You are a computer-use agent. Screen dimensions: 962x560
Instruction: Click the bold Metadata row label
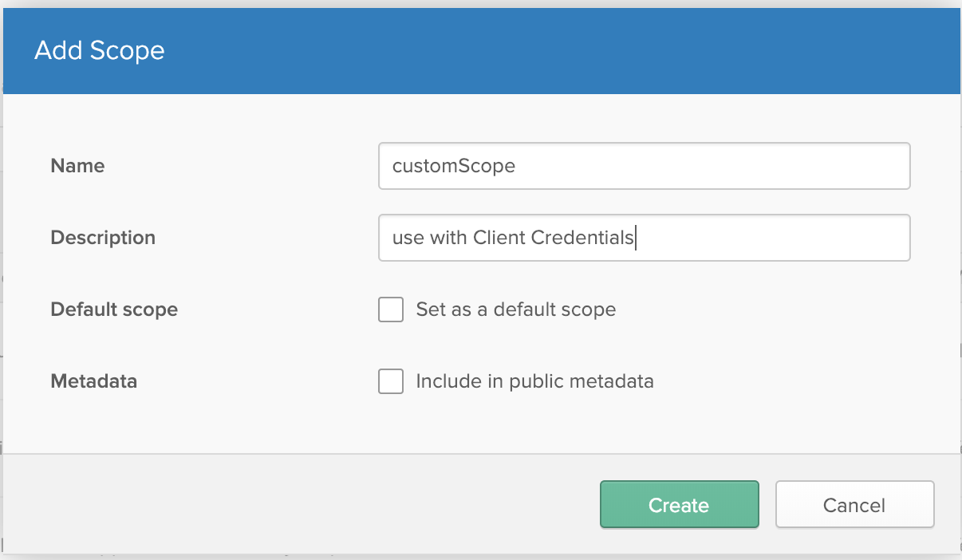coord(94,381)
